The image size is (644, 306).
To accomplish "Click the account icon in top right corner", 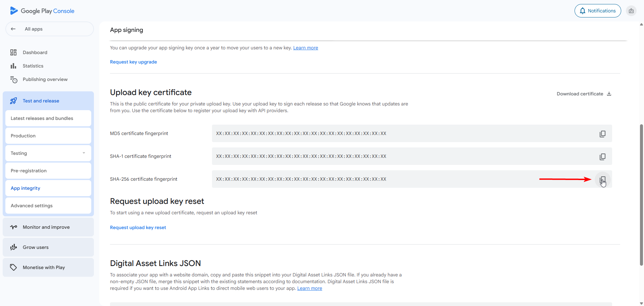I will tap(631, 10).
